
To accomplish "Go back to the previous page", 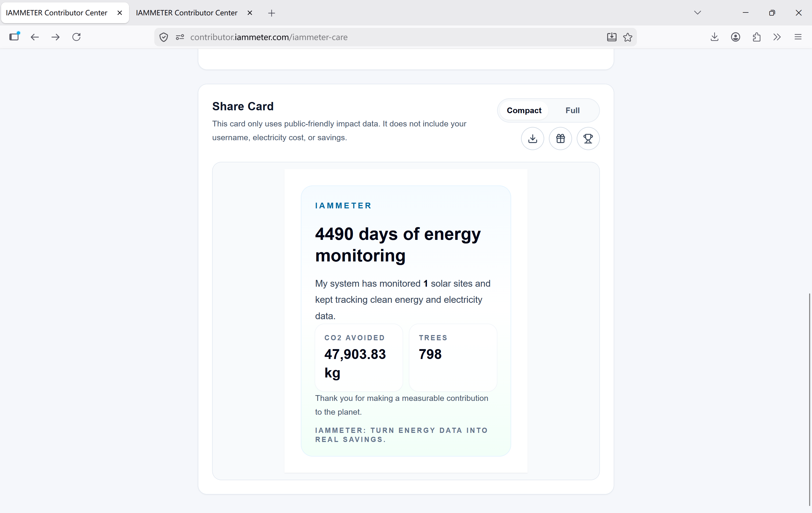I will [x=35, y=37].
